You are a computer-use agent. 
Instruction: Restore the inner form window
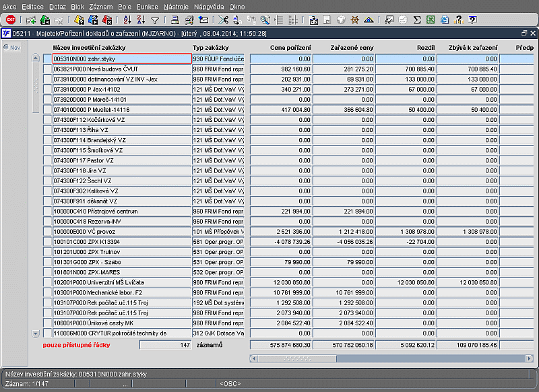coord(524,33)
